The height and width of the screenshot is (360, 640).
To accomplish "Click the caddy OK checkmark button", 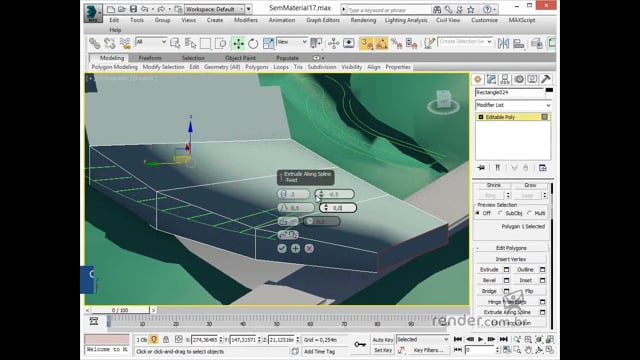I will click(282, 248).
